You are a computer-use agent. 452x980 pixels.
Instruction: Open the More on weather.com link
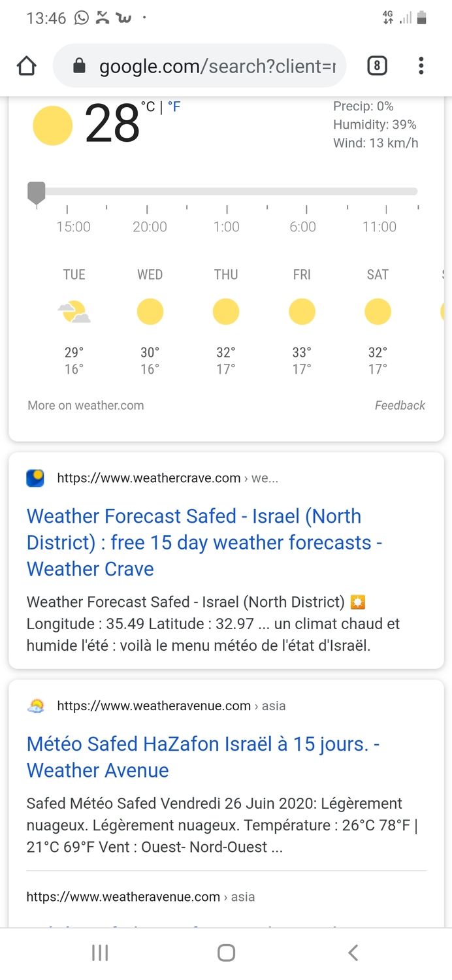tap(86, 406)
